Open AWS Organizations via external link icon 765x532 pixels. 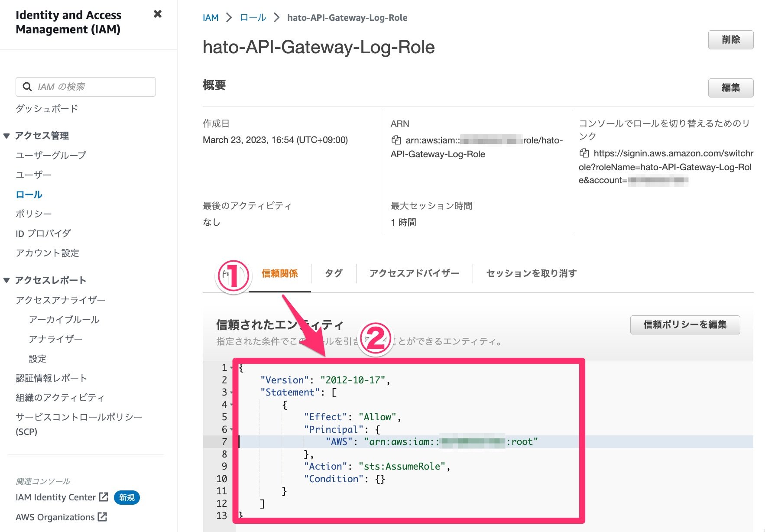(102, 516)
